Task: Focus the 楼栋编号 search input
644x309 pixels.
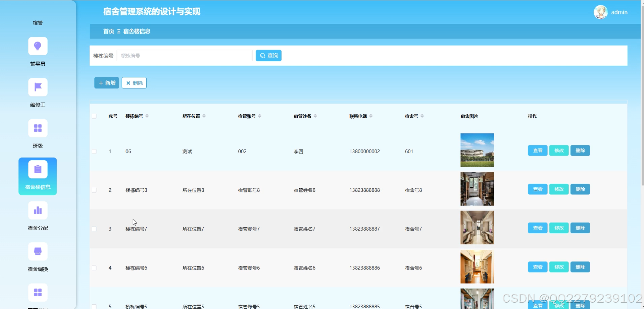Action: [185, 56]
